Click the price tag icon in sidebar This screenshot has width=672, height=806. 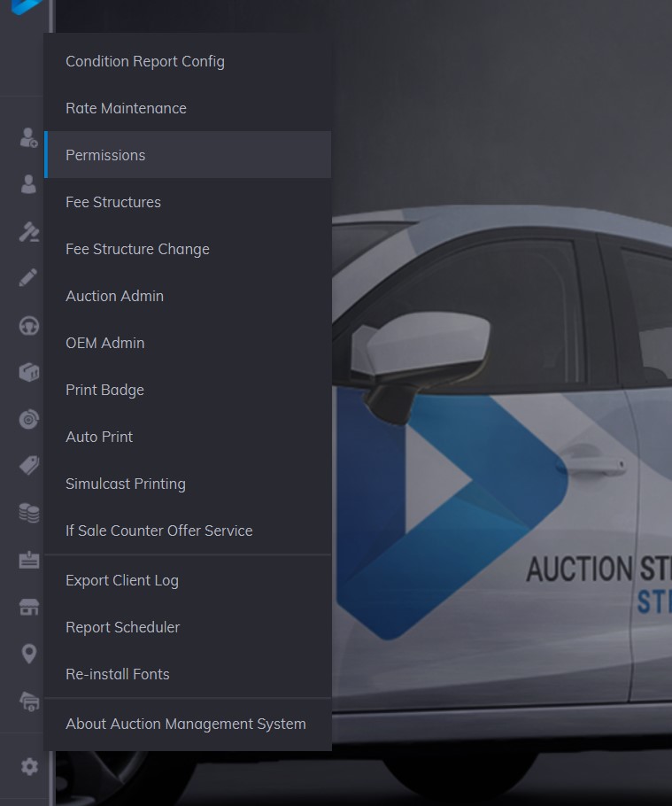[x=28, y=466]
